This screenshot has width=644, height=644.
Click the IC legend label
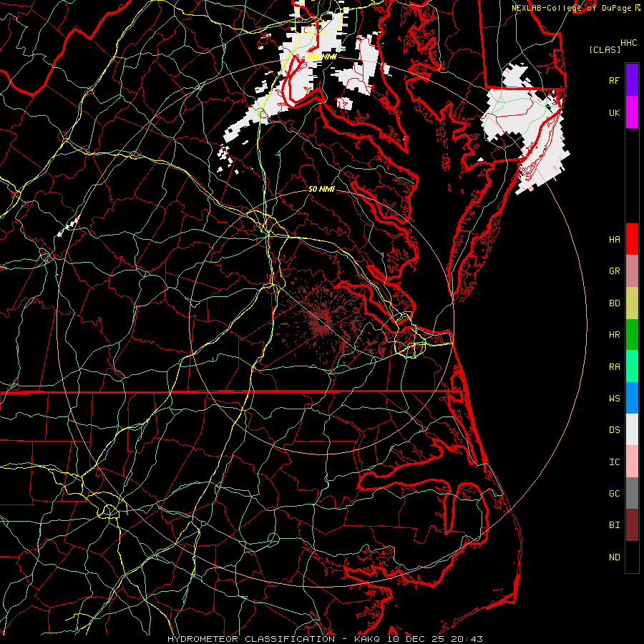click(614, 462)
